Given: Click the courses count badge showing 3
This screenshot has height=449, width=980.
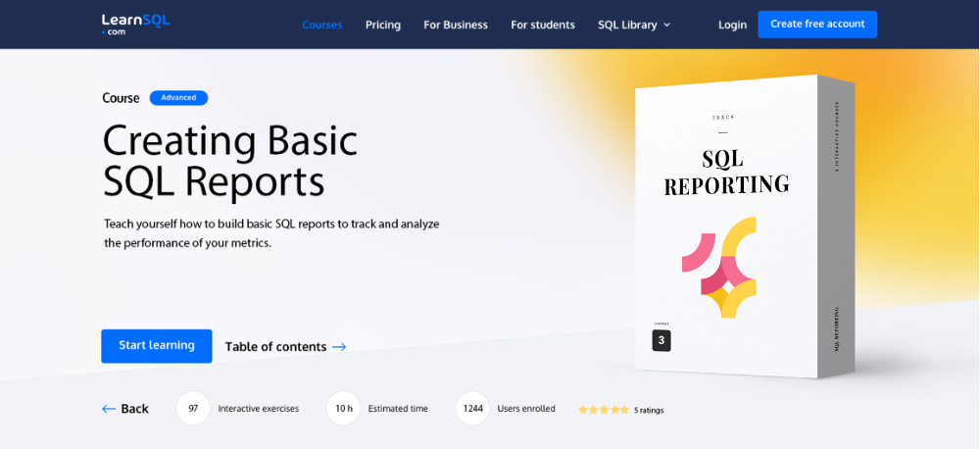Looking at the screenshot, I should 661,341.
